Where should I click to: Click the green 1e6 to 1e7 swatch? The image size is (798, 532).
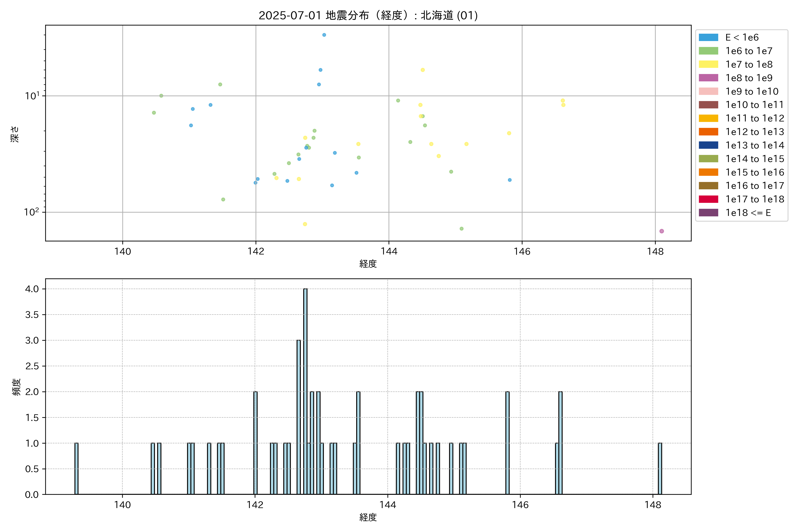[x=708, y=51]
